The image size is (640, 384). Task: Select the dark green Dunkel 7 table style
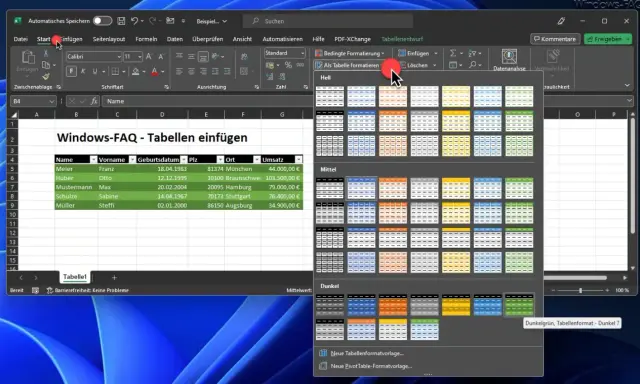tap(519, 305)
